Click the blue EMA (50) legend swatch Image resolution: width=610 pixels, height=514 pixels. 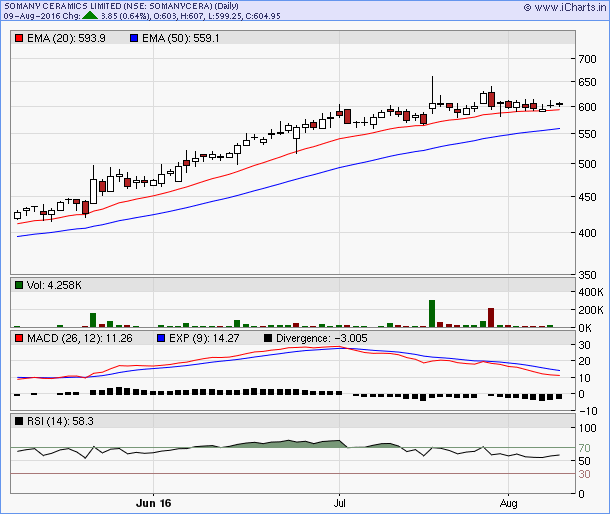134,38
